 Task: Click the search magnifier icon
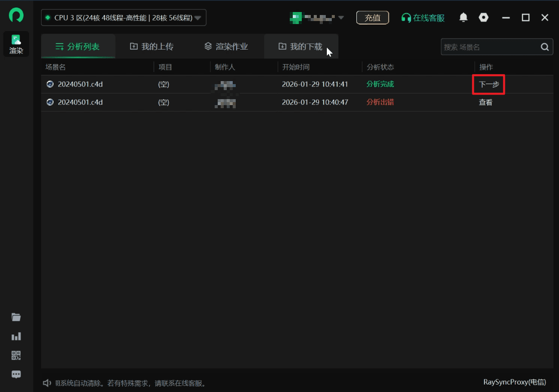coord(544,47)
